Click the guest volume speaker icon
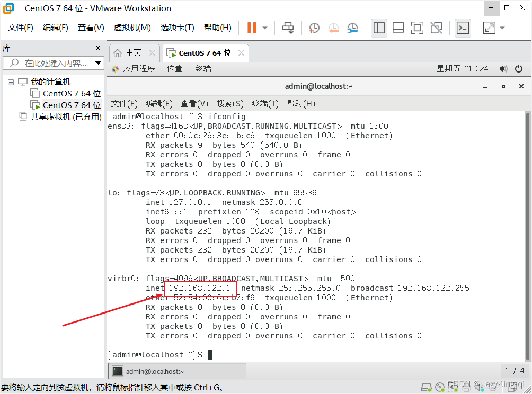The image size is (532, 394). pyautogui.click(x=503, y=69)
